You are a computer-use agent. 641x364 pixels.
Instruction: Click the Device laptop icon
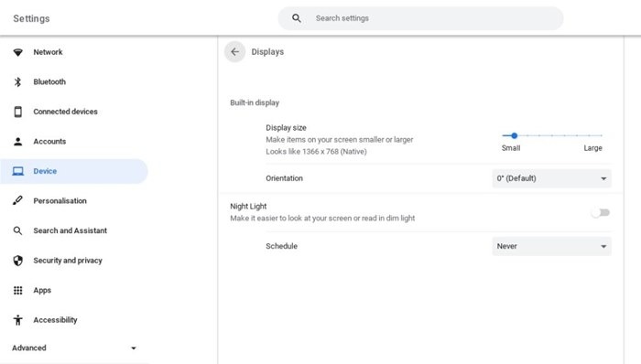(x=17, y=171)
